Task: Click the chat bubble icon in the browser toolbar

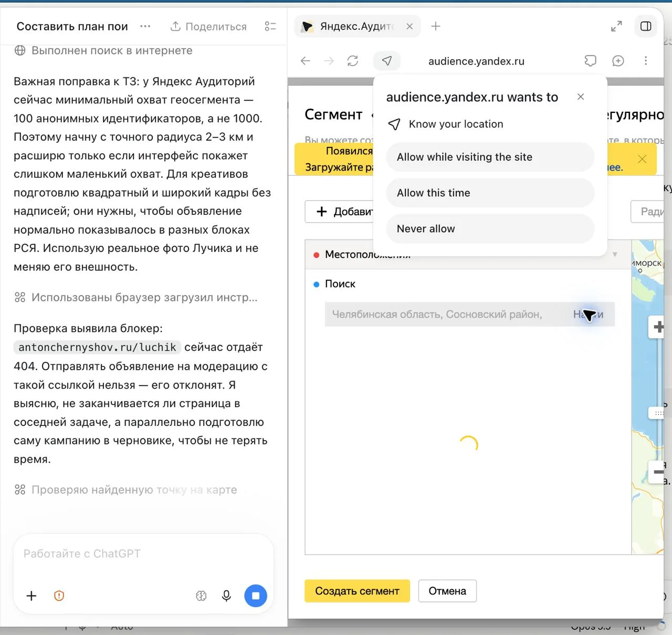Action: pos(591,61)
